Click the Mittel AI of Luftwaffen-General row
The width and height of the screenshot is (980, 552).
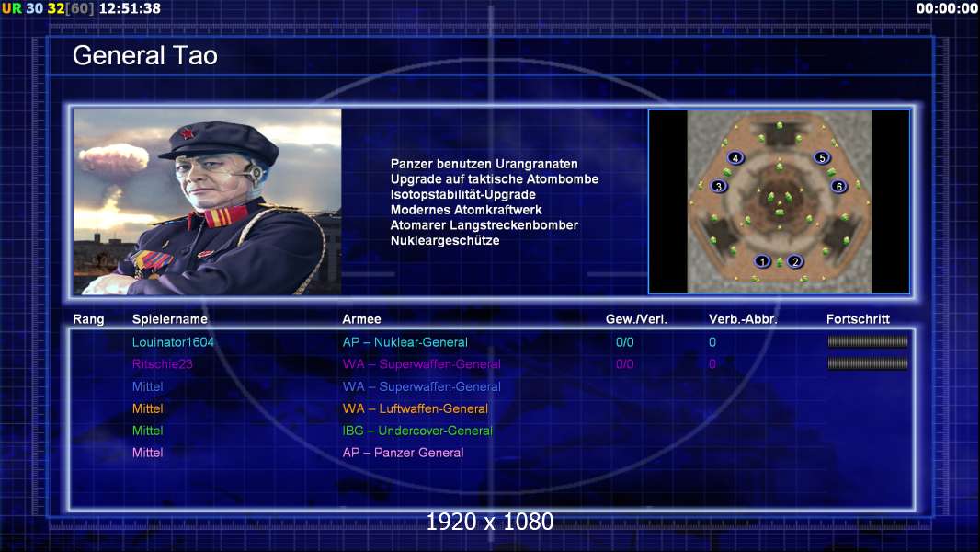coord(147,408)
